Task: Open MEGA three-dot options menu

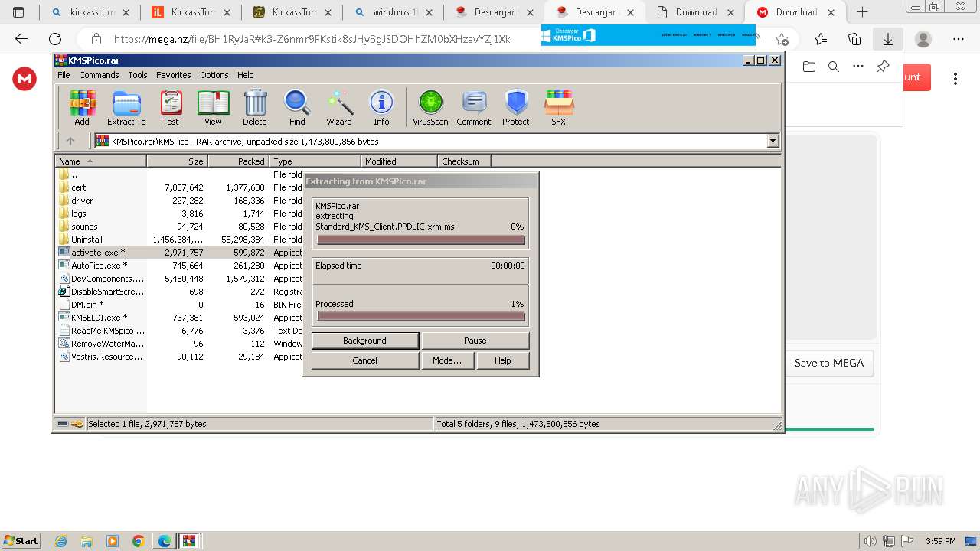Action: (x=955, y=78)
